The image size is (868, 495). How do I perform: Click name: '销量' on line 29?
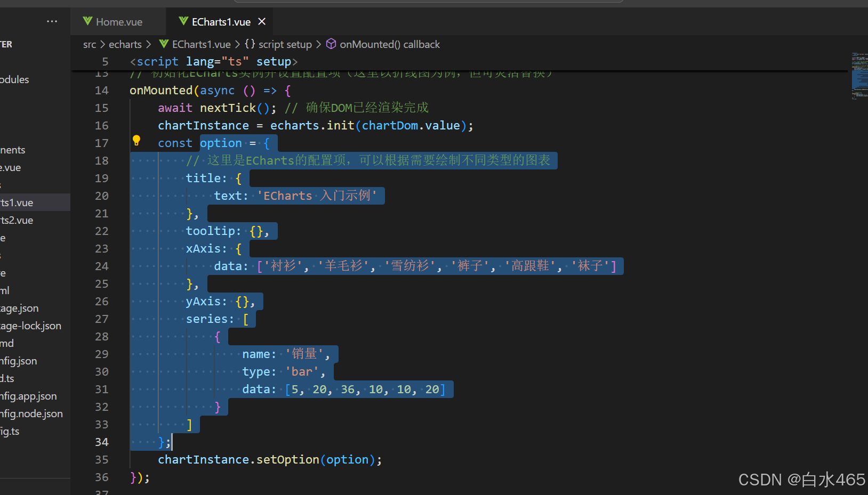point(286,354)
